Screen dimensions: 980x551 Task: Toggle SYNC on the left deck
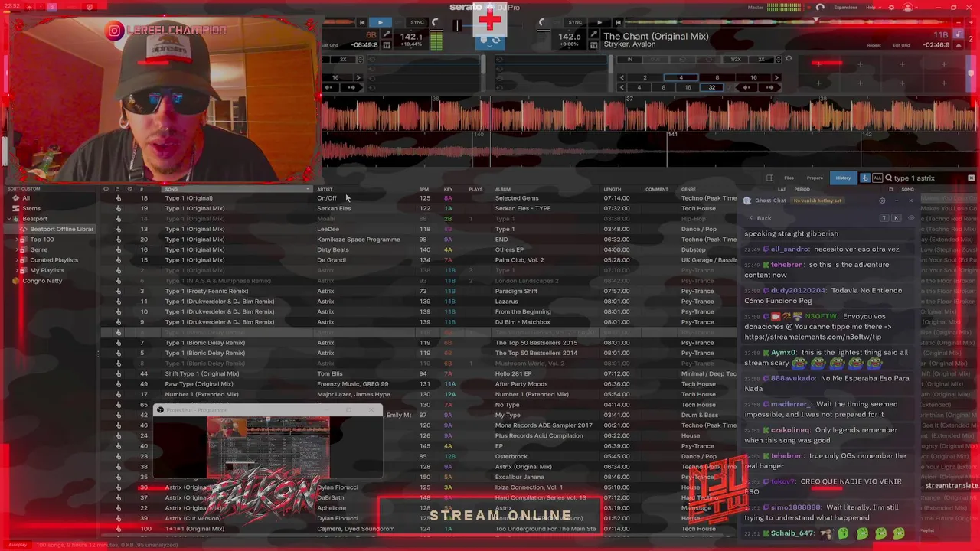(417, 22)
